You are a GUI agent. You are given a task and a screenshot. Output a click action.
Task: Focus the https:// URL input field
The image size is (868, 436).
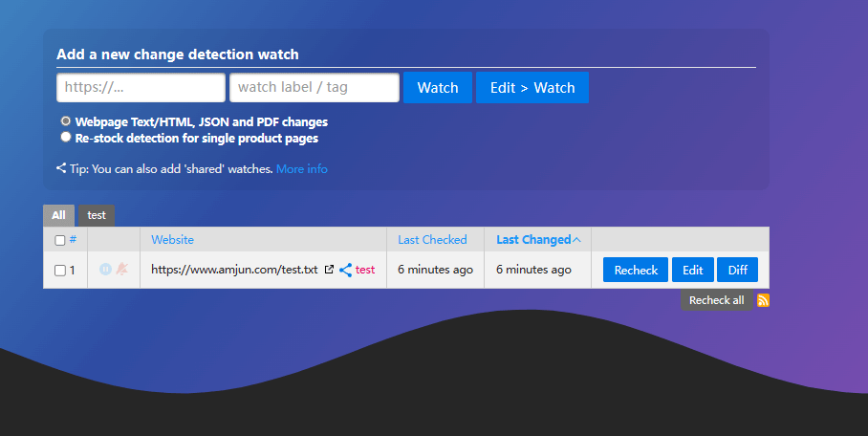coord(141,88)
